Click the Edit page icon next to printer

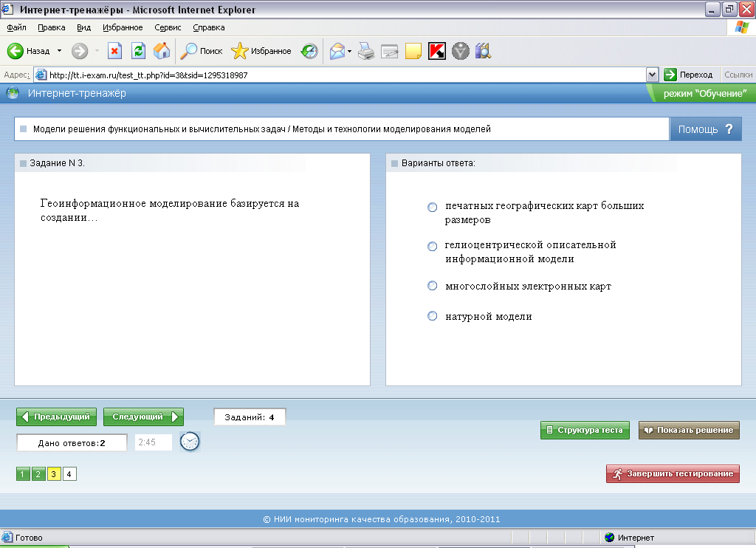(390, 51)
